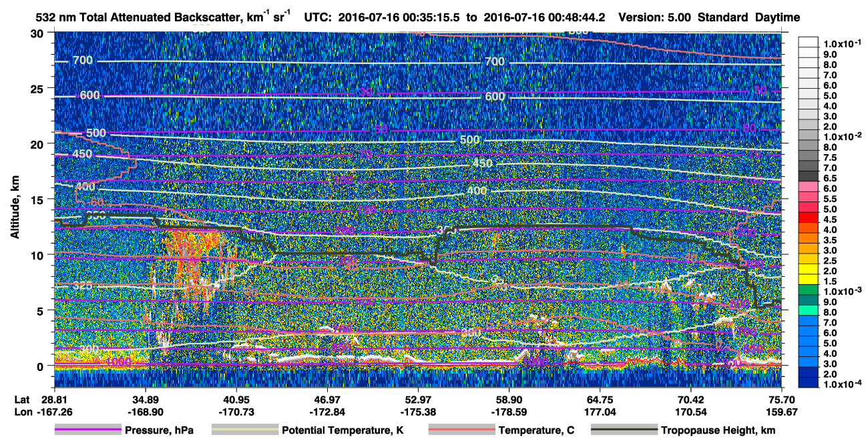
Task: Click the word 'Standard' in the title
Action: pyautogui.click(x=723, y=17)
